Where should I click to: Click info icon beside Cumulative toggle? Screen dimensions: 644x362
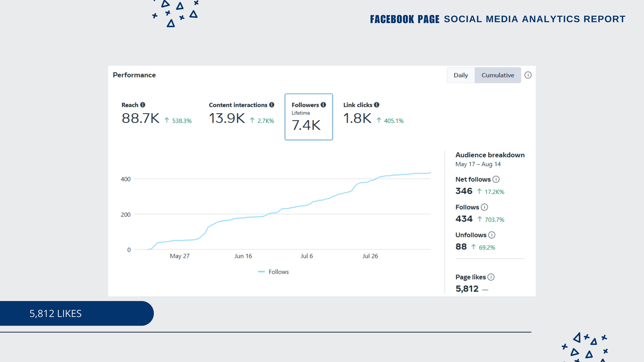point(528,75)
